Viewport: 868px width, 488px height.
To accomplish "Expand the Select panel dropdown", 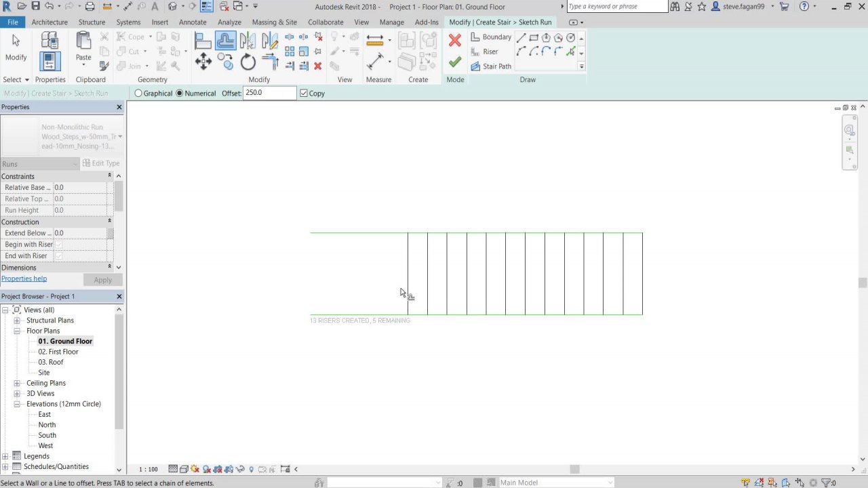I will click(x=16, y=79).
